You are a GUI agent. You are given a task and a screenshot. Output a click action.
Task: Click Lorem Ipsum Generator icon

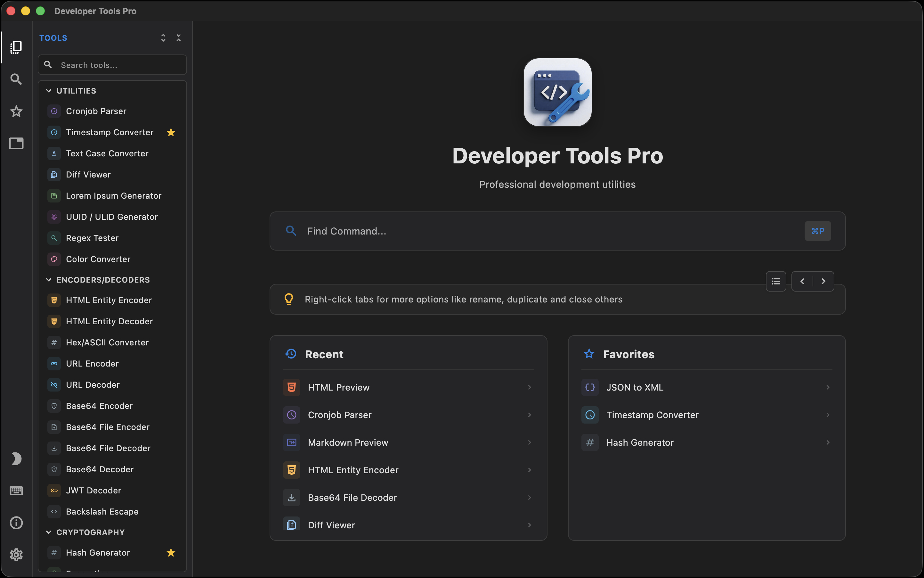54,196
